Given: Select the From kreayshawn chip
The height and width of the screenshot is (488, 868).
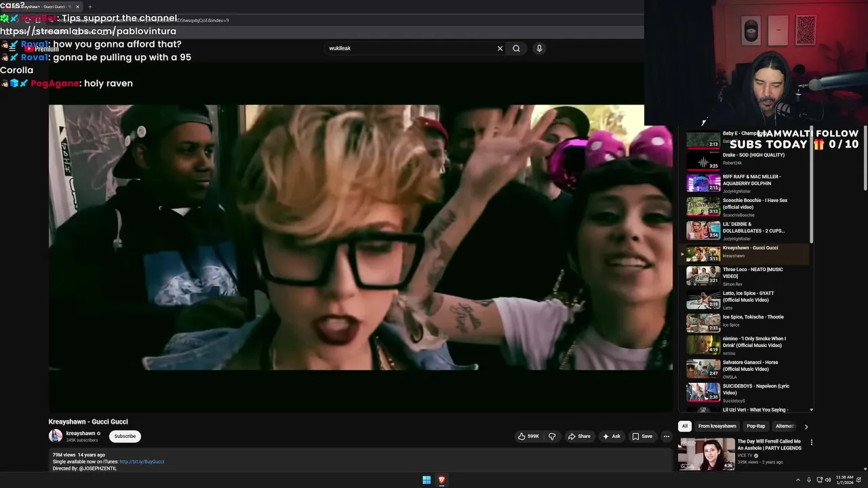Looking at the screenshot, I should 717,426.
